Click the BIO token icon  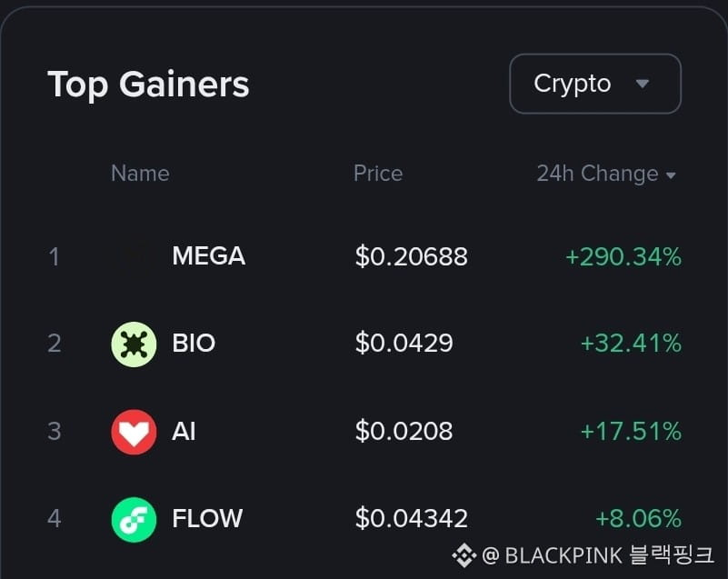(x=134, y=344)
